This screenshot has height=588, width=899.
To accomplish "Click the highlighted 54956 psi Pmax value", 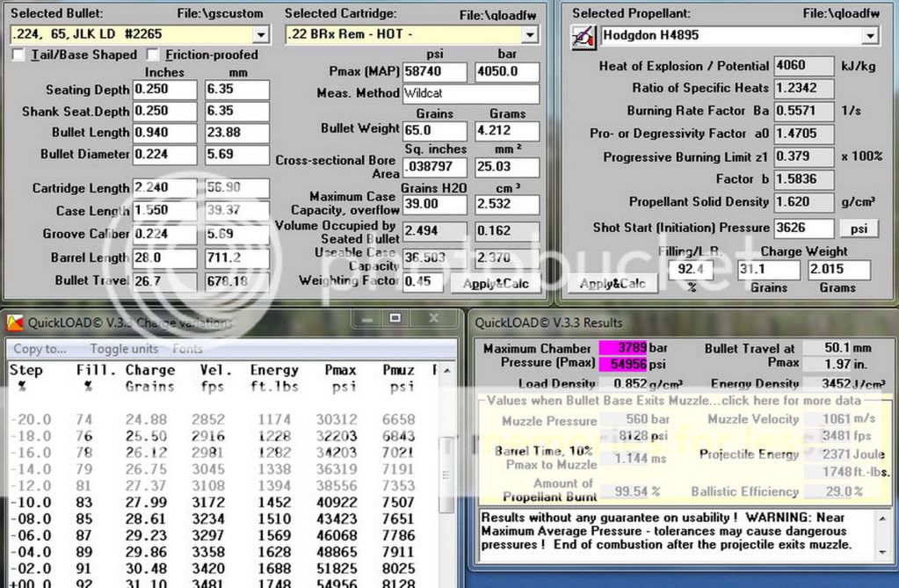I will pos(623,364).
